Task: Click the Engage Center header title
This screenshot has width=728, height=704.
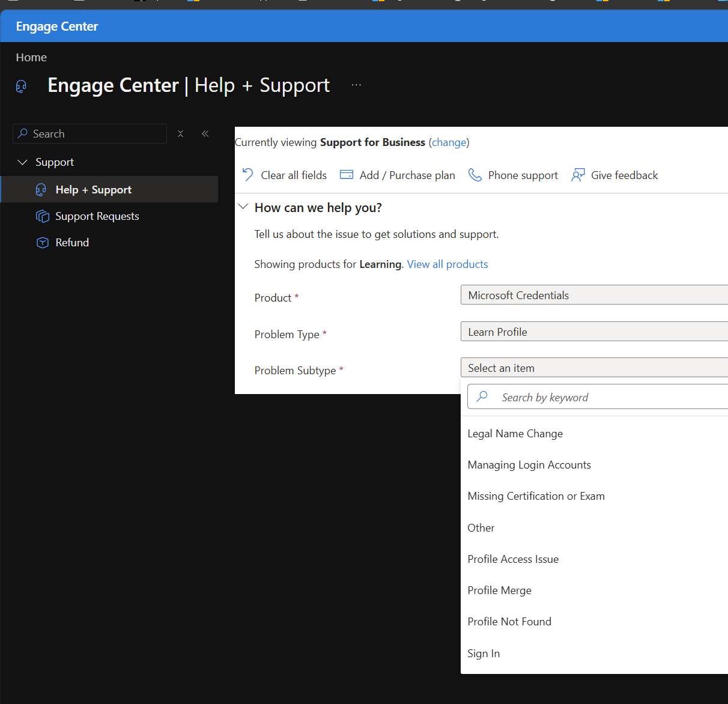Action: pos(57,26)
